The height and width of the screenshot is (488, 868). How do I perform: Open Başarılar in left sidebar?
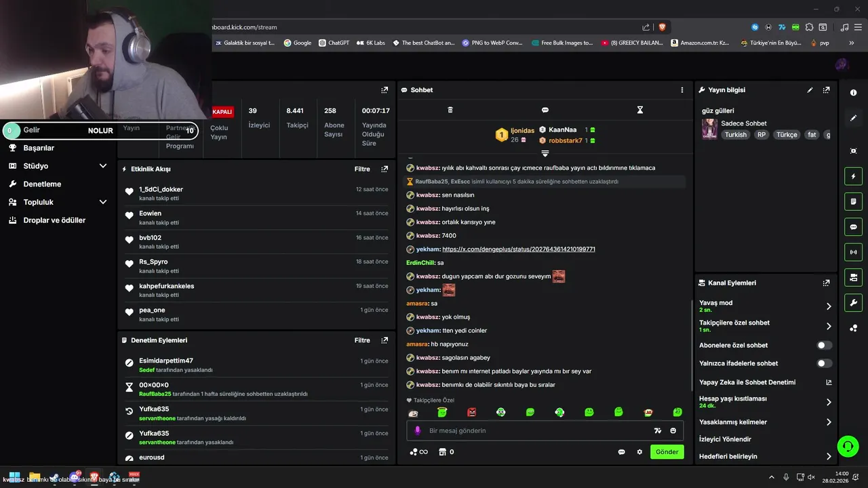[39, 148]
